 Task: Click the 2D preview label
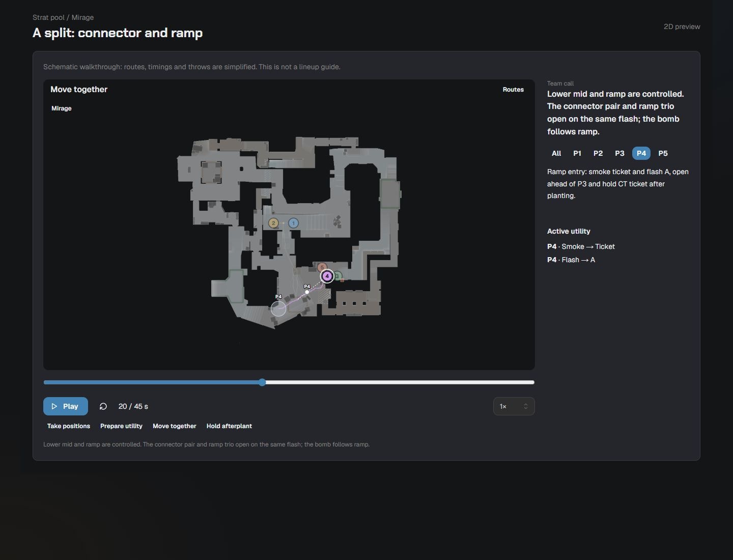tap(682, 26)
